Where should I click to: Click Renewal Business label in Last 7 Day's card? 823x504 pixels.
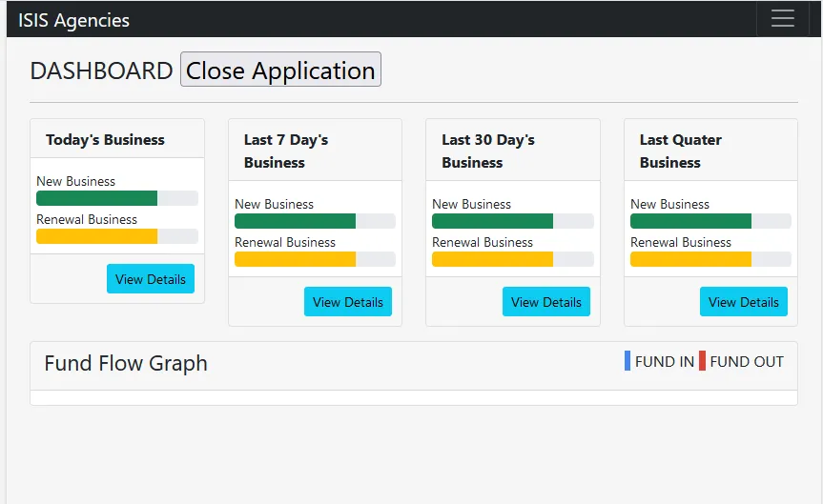(285, 243)
